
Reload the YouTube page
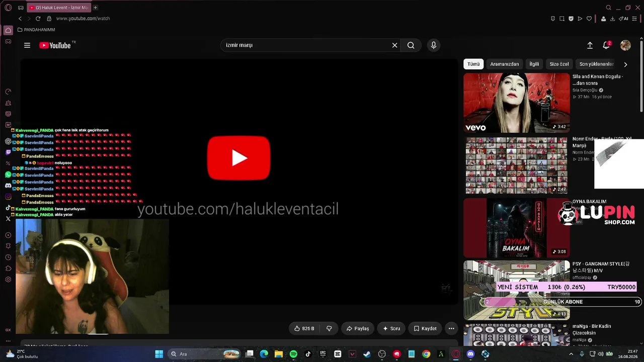[x=38, y=19]
